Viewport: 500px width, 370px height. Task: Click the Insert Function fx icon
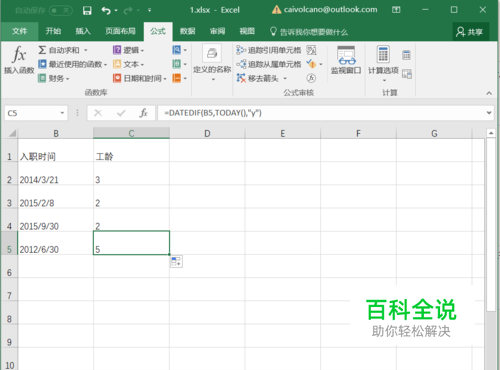[19, 55]
